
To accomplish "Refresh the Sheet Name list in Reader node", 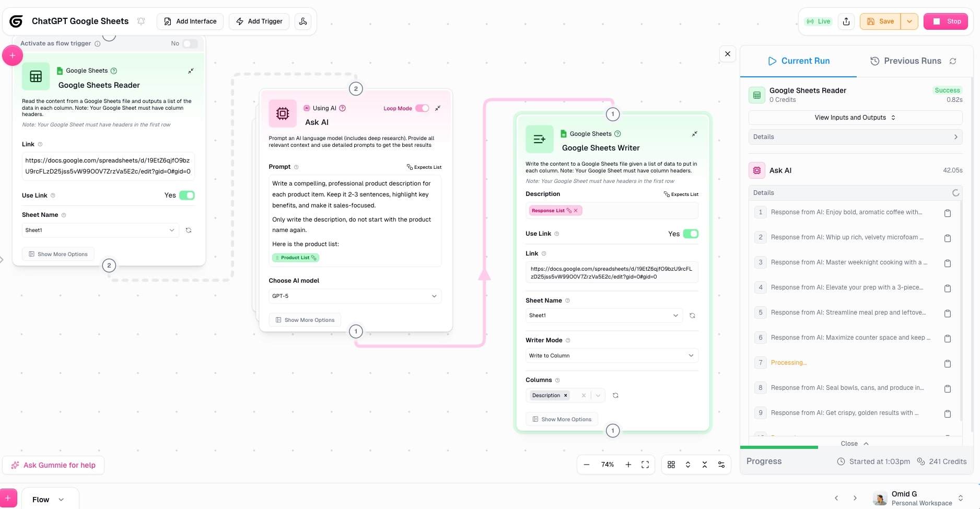I will [x=189, y=230].
